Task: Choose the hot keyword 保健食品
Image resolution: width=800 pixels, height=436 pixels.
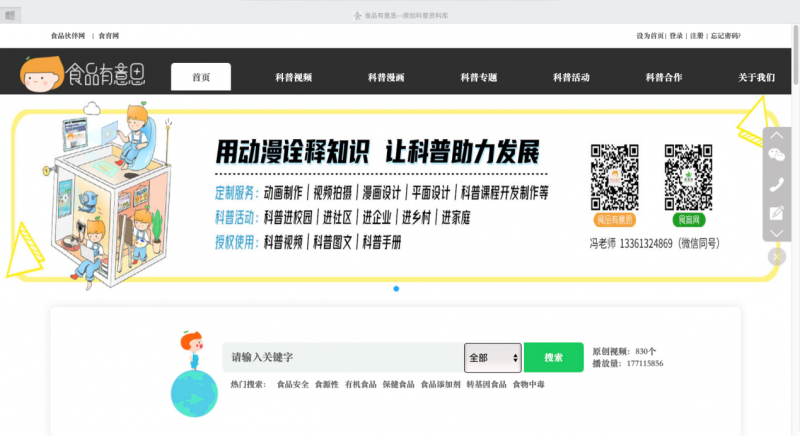Action: click(x=398, y=384)
